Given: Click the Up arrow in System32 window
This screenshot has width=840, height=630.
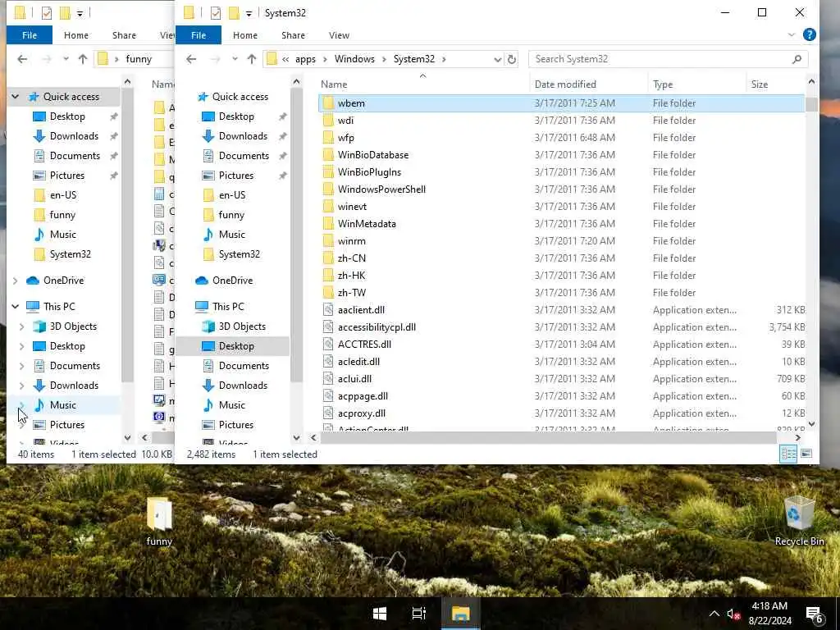Looking at the screenshot, I should (x=252, y=59).
